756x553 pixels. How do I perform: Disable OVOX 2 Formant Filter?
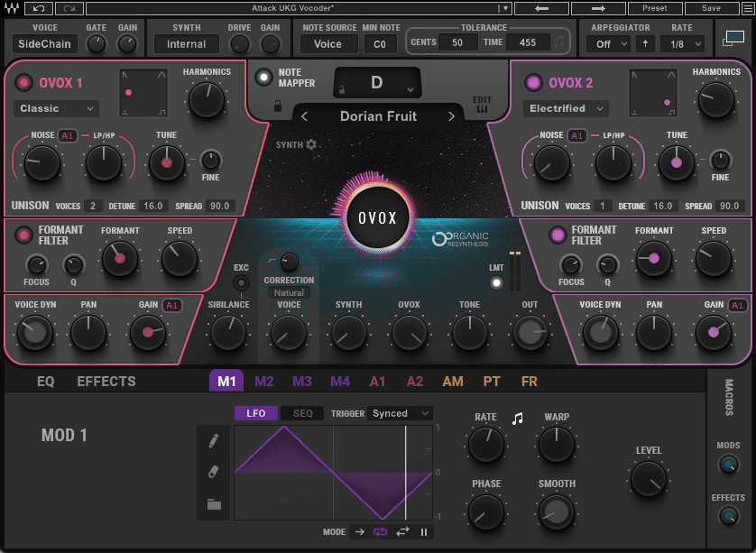coord(558,235)
